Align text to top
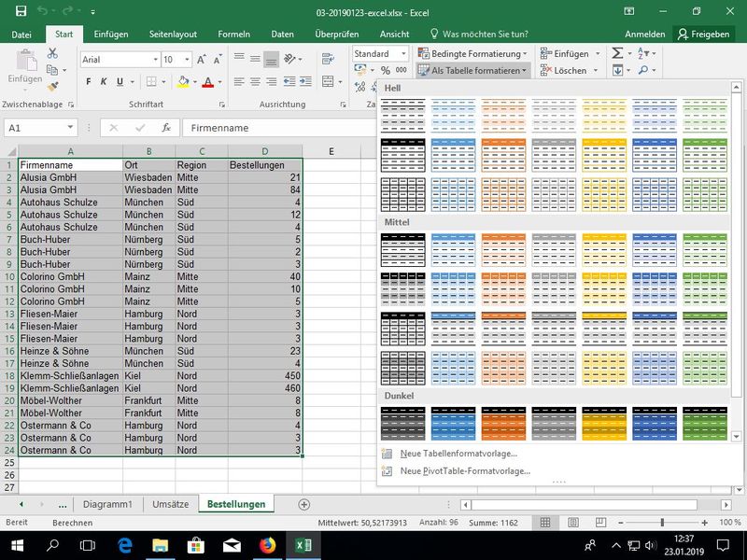 [x=239, y=59]
